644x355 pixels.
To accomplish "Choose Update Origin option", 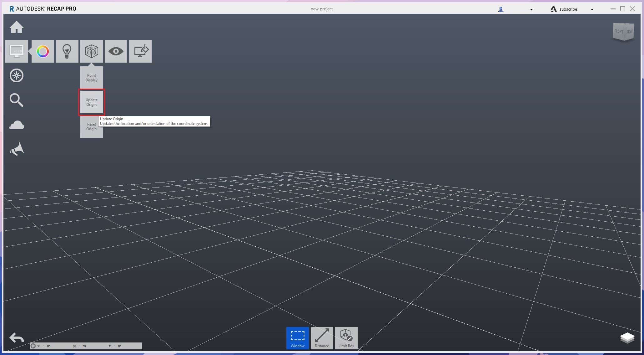I will [x=92, y=102].
